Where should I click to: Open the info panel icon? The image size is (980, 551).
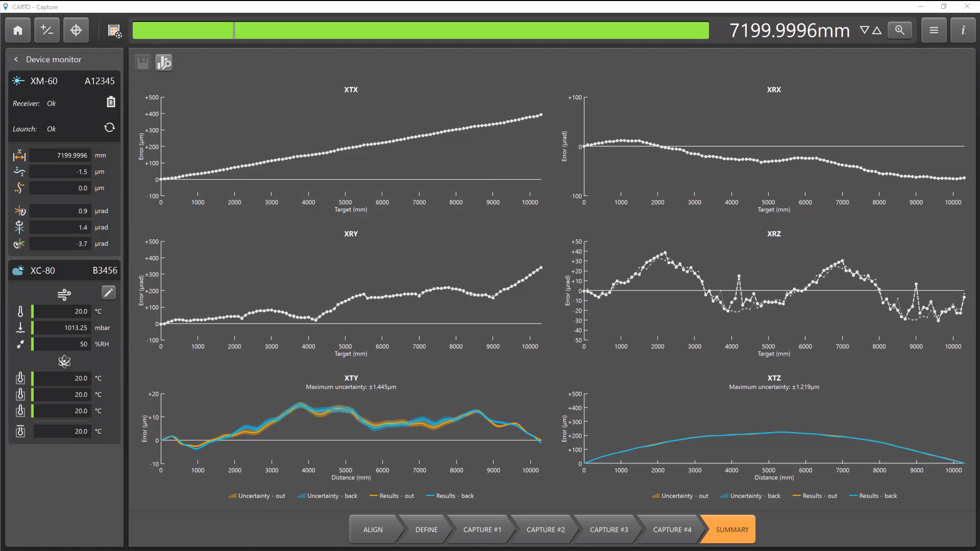963,31
